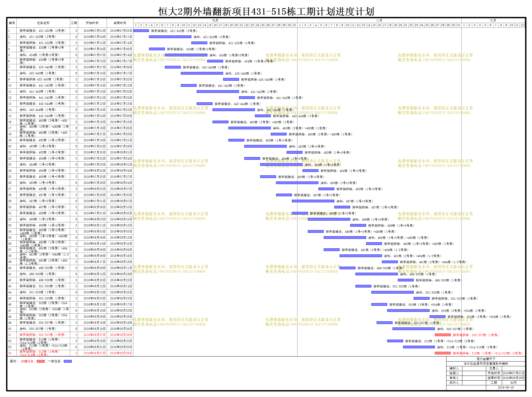Click row number 54 in 编号 column
Viewport: 532px width, 397px height.
coord(10,353)
